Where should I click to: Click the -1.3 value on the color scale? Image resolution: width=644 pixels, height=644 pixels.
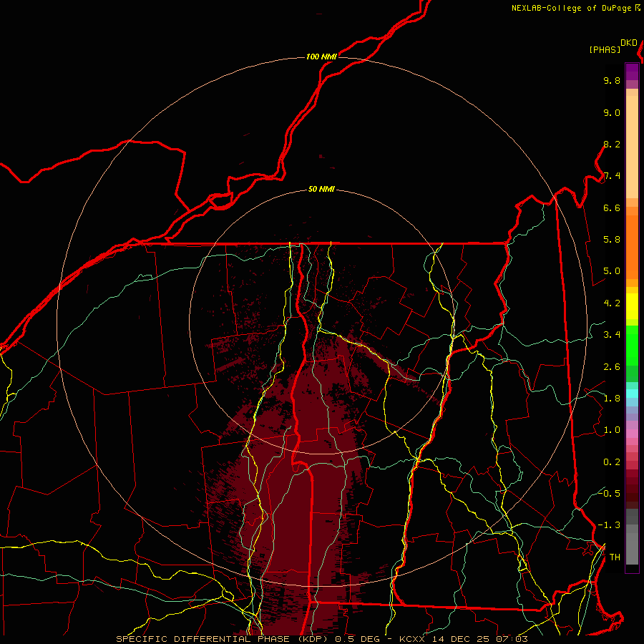(609, 525)
